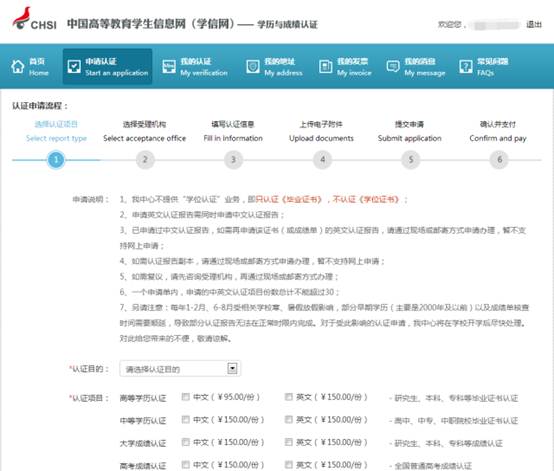The width and height of the screenshot is (554, 471).
Task: Click step 3 circle in process bar
Action: click(x=233, y=160)
